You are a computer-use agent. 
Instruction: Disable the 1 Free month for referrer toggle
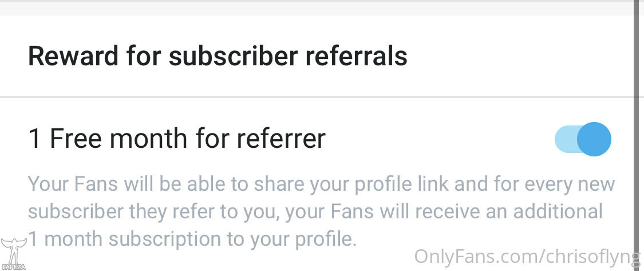583,139
